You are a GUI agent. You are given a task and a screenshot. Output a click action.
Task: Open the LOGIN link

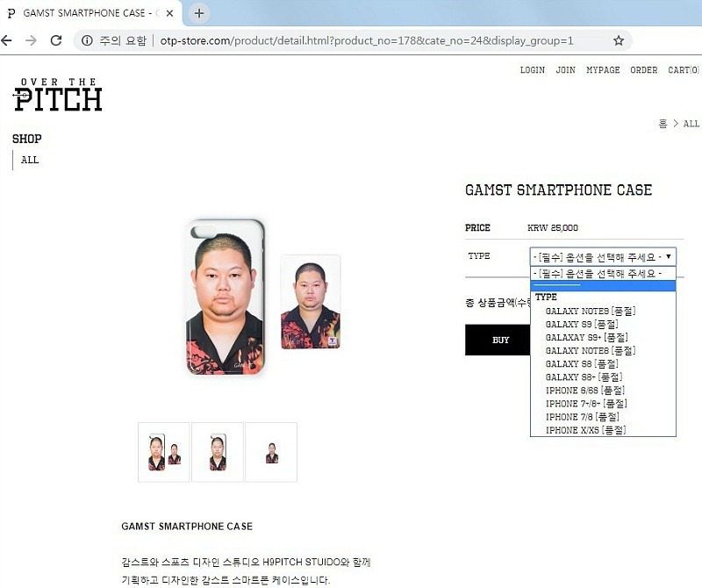(x=533, y=70)
